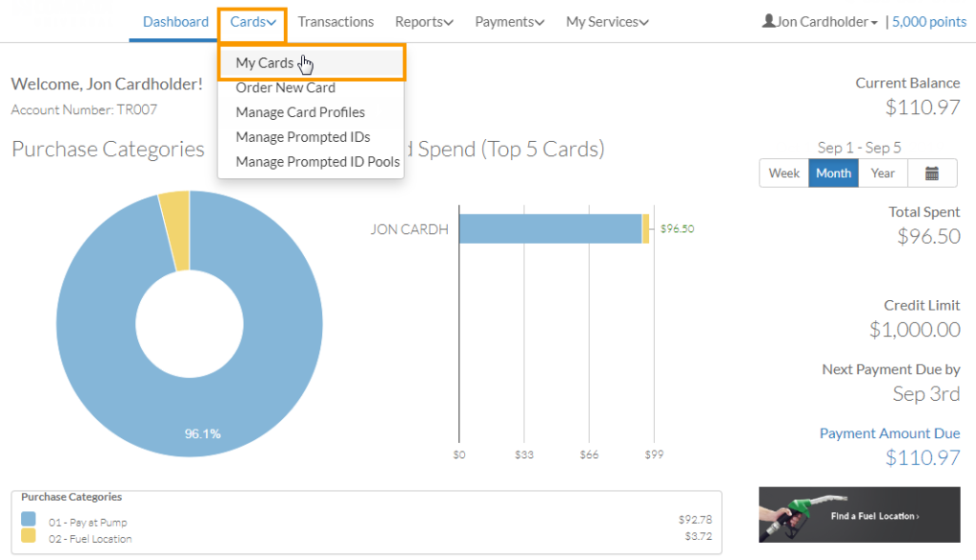
Task: Choose My Cards from the menu
Action: pyautogui.click(x=312, y=63)
